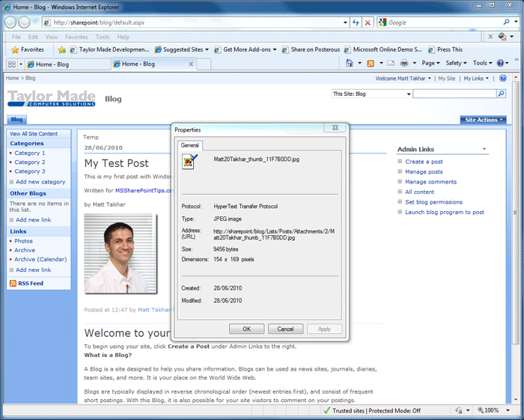Open Launch blog program to post link
The height and width of the screenshot is (420, 524).
coord(445,212)
